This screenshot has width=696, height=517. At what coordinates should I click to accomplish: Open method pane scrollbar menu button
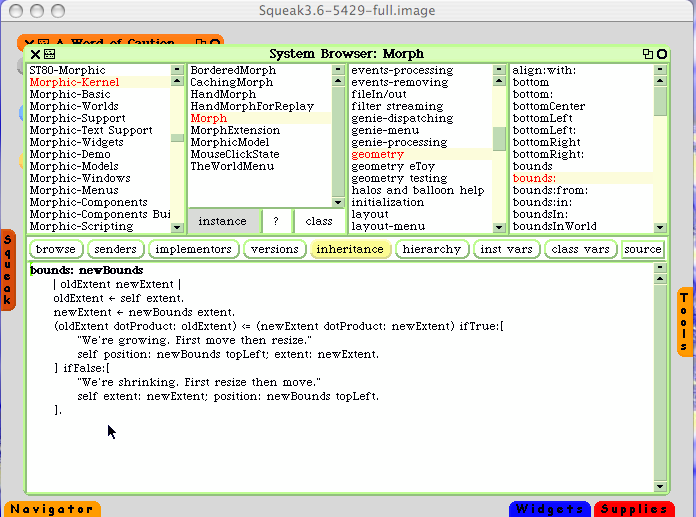point(660,70)
